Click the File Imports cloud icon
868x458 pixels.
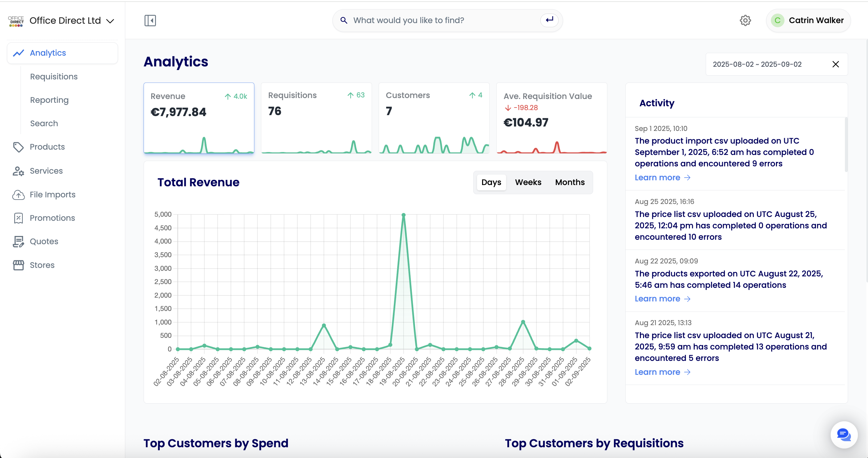pyautogui.click(x=18, y=195)
